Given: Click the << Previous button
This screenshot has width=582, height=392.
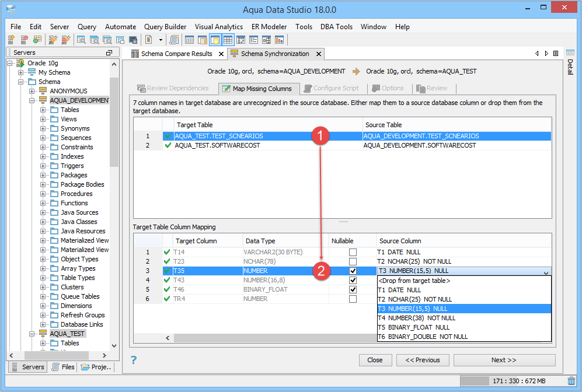Looking at the screenshot, I should click(423, 360).
